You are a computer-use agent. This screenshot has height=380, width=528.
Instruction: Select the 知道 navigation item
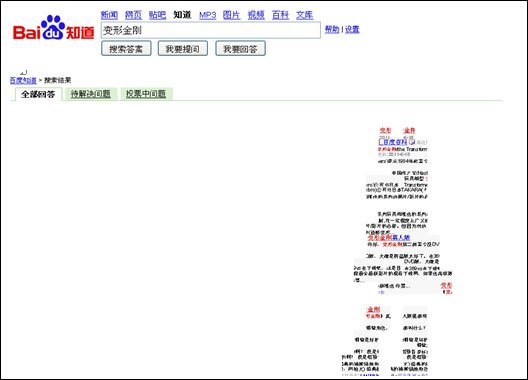[182, 15]
